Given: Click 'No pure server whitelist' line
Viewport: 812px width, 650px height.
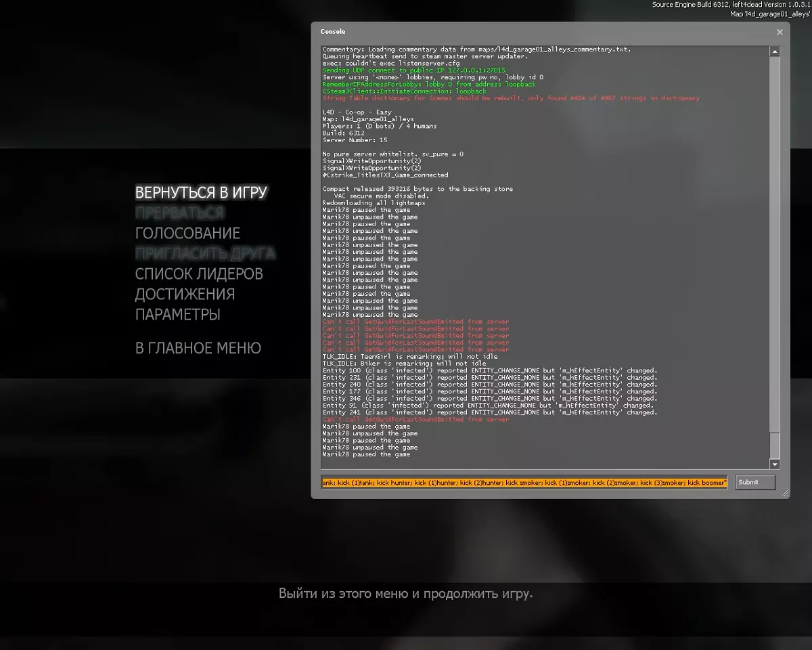Looking at the screenshot, I should pyautogui.click(x=393, y=154).
